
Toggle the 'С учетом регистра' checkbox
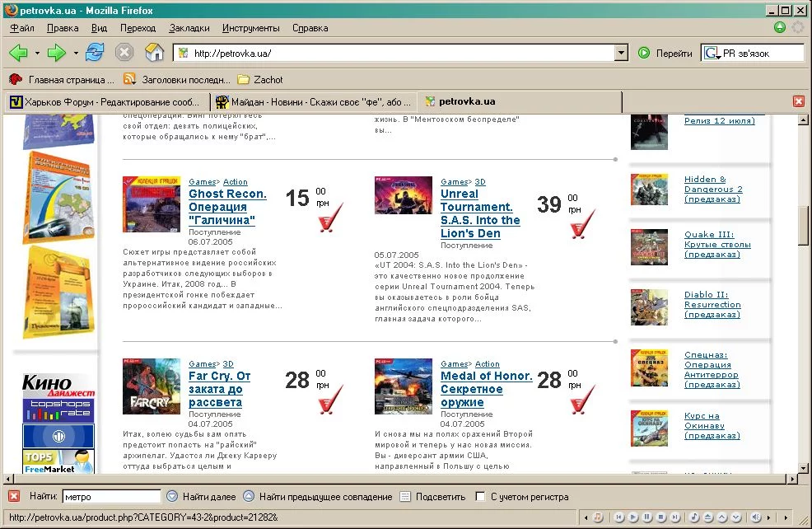pos(480,496)
